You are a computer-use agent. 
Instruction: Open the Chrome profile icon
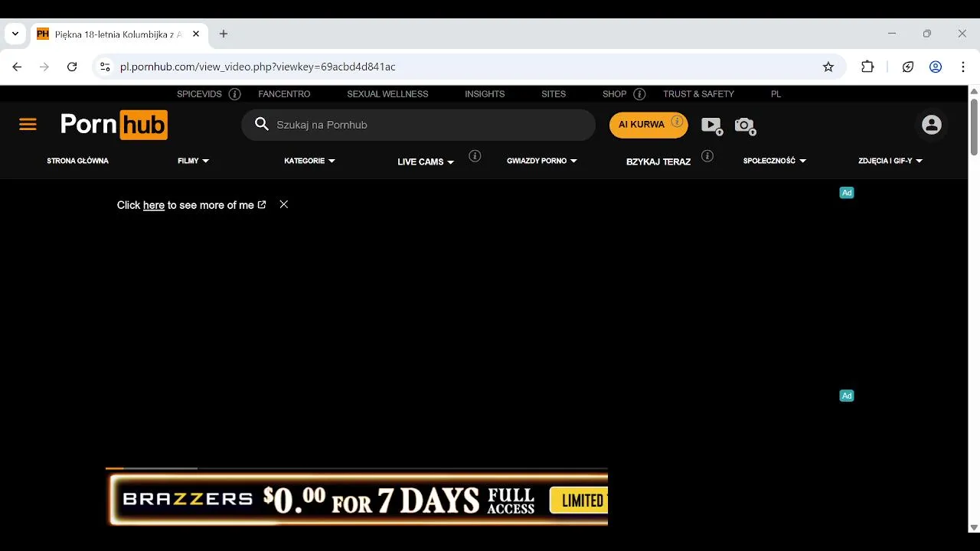(936, 67)
